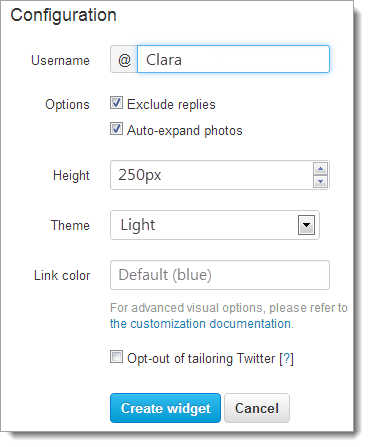This screenshot has height=447, width=369.
Task: Click the Cancel button
Action: pos(257,408)
